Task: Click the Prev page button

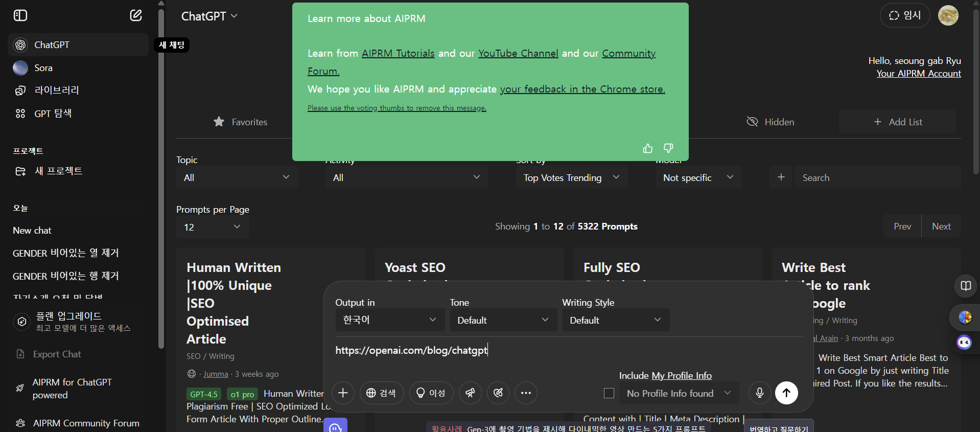Action: [902, 226]
